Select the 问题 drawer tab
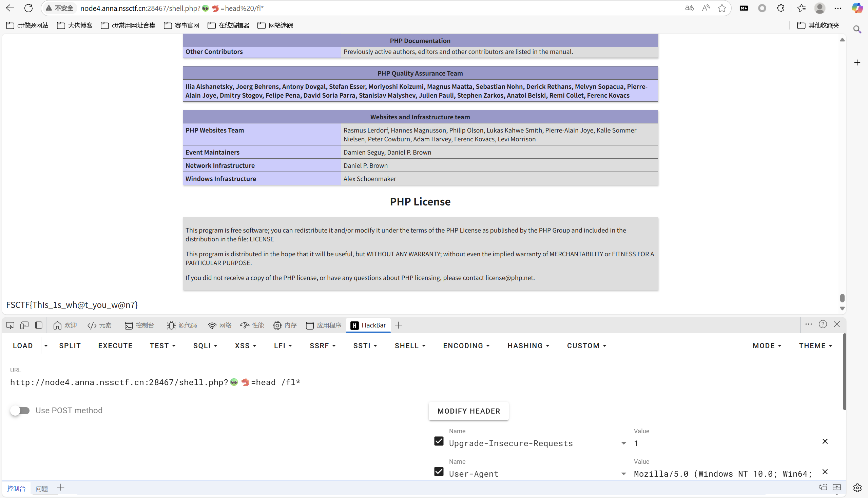This screenshot has height=498, width=868. tap(42, 489)
